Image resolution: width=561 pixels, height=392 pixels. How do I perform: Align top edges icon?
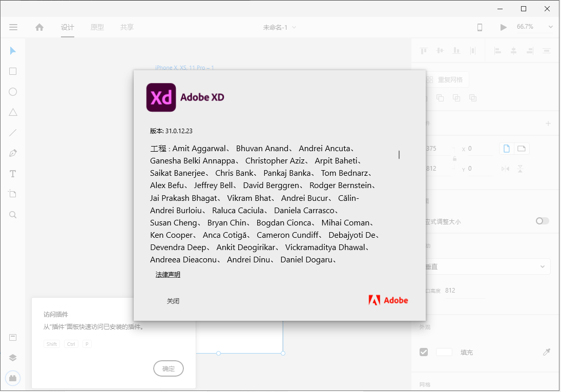(424, 51)
